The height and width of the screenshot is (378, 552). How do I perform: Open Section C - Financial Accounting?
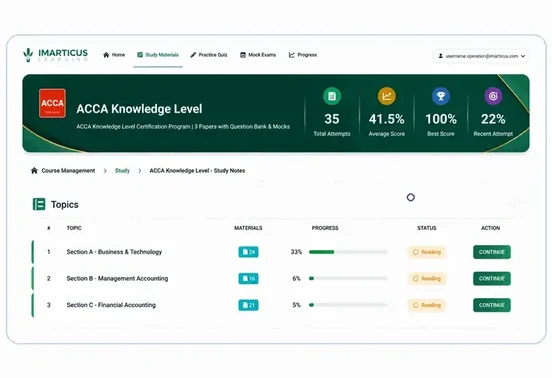pos(111,305)
